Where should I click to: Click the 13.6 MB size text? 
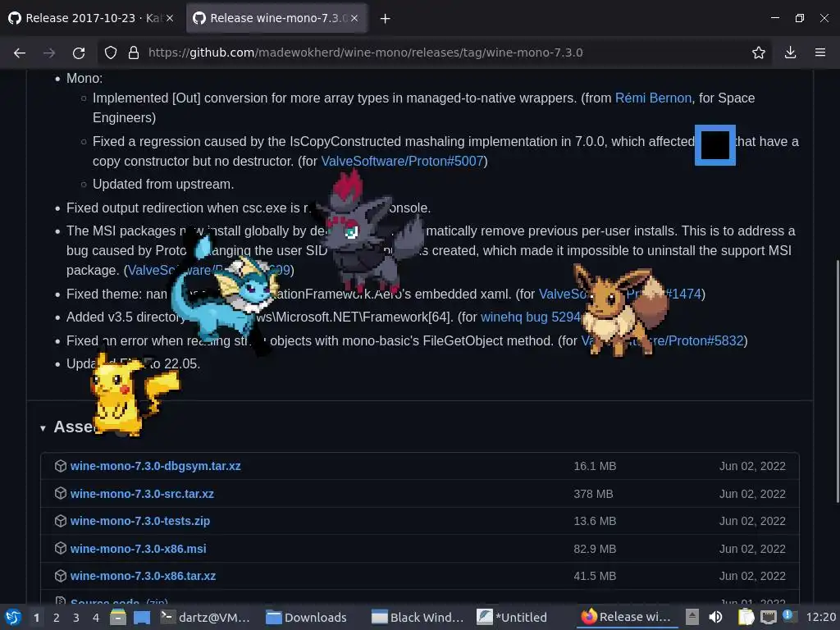595,521
